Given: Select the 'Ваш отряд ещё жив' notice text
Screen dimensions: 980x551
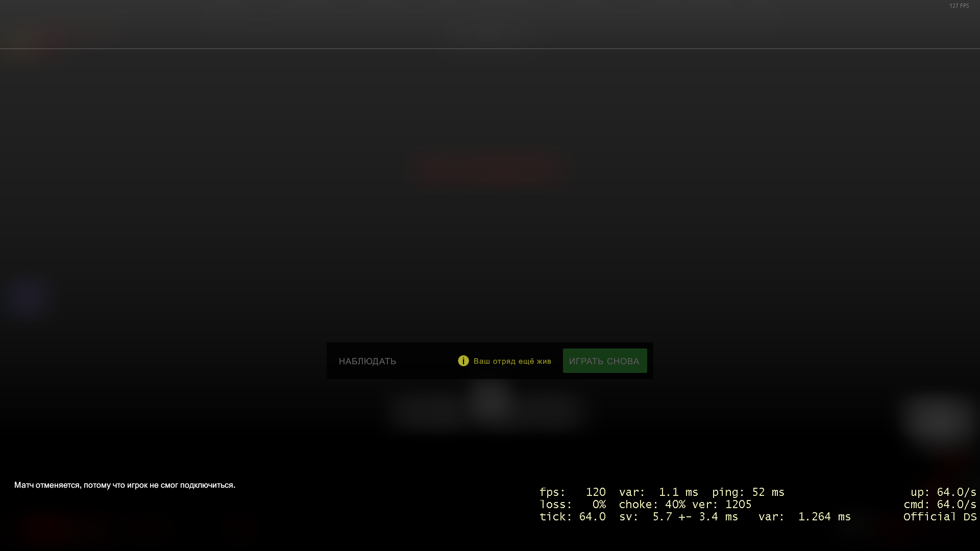Looking at the screenshot, I should click(x=512, y=361).
